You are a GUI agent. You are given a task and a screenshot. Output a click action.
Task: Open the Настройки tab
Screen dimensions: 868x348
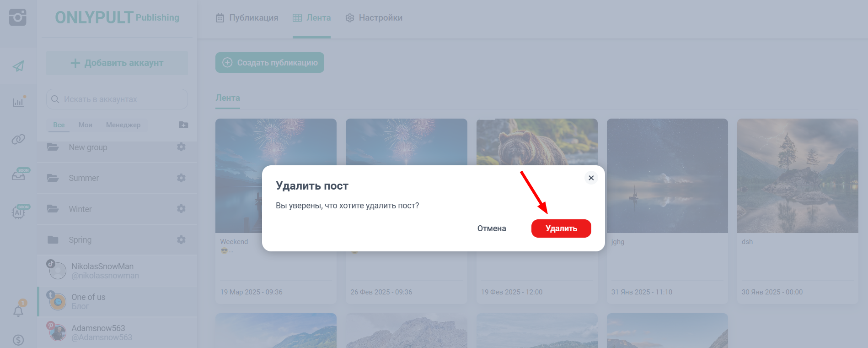pyautogui.click(x=374, y=18)
